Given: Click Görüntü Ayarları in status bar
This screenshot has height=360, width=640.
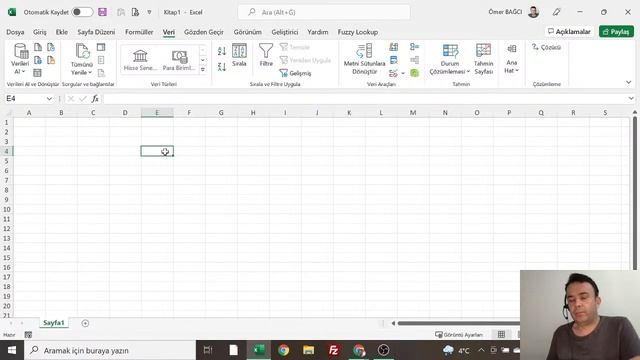Looking at the screenshot, I should point(459,335).
